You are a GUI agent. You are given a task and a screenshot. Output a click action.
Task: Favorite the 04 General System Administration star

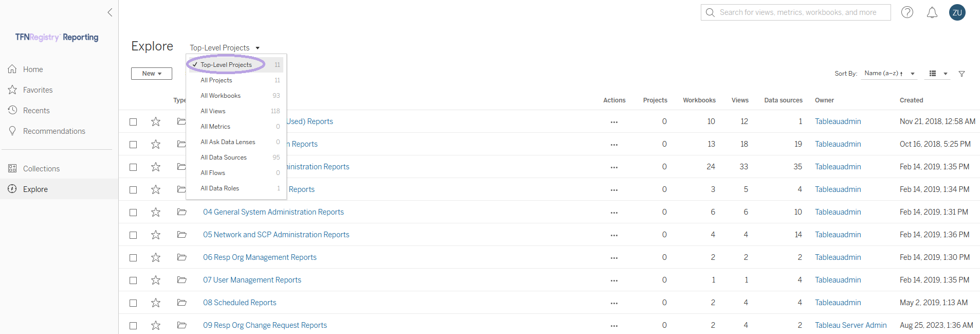[156, 212]
